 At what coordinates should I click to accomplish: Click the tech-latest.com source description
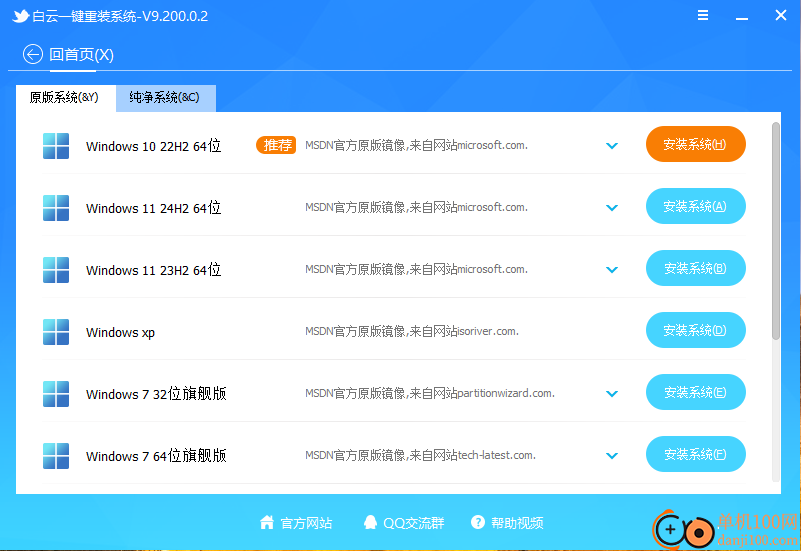point(420,455)
